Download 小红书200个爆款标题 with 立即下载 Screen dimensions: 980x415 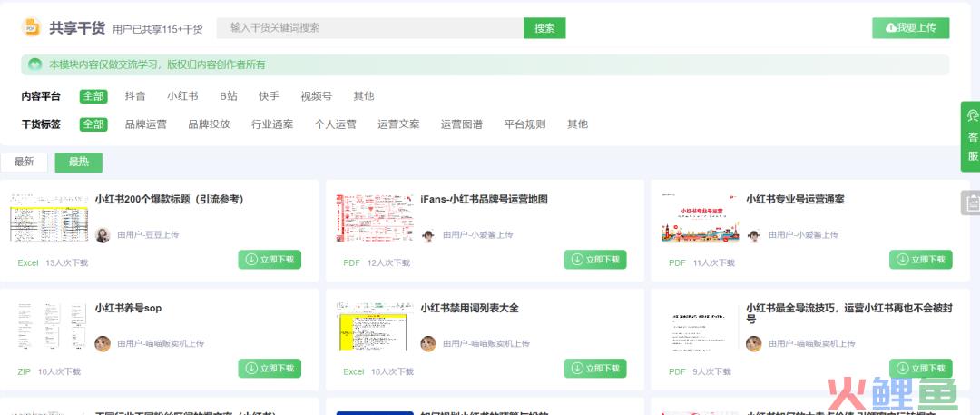point(269,260)
